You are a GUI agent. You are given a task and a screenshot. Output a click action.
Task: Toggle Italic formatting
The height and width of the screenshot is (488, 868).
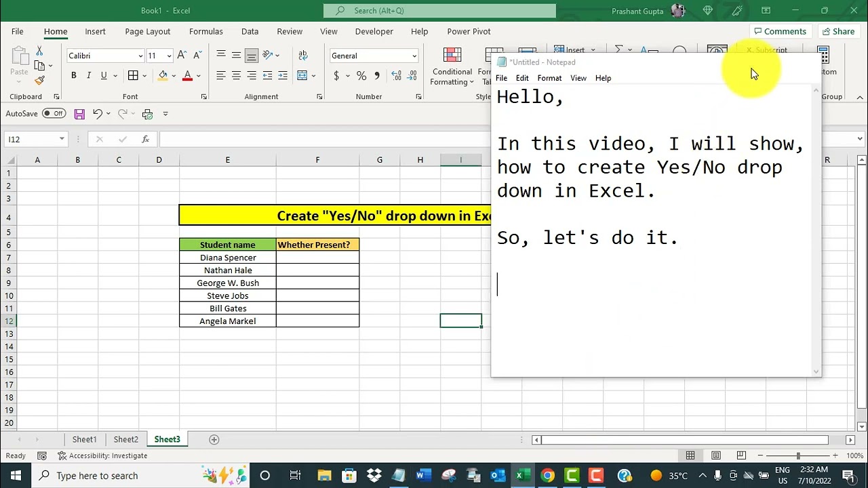point(88,75)
